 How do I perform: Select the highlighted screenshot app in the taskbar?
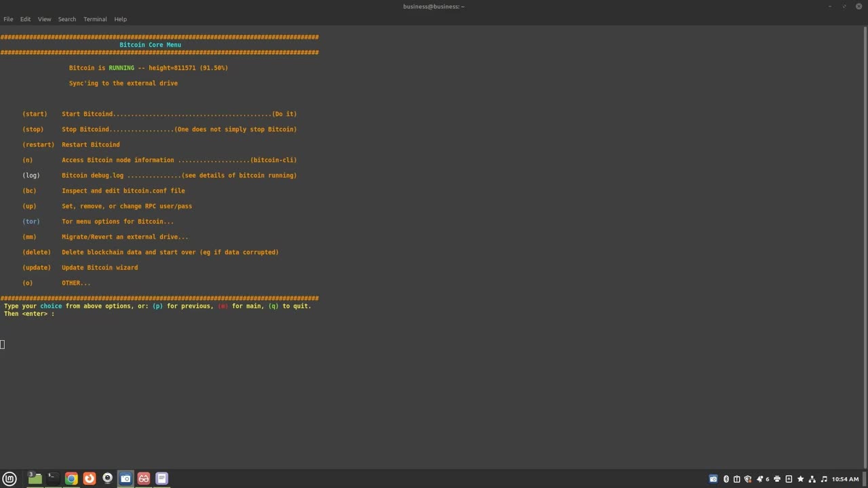point(125,479)
